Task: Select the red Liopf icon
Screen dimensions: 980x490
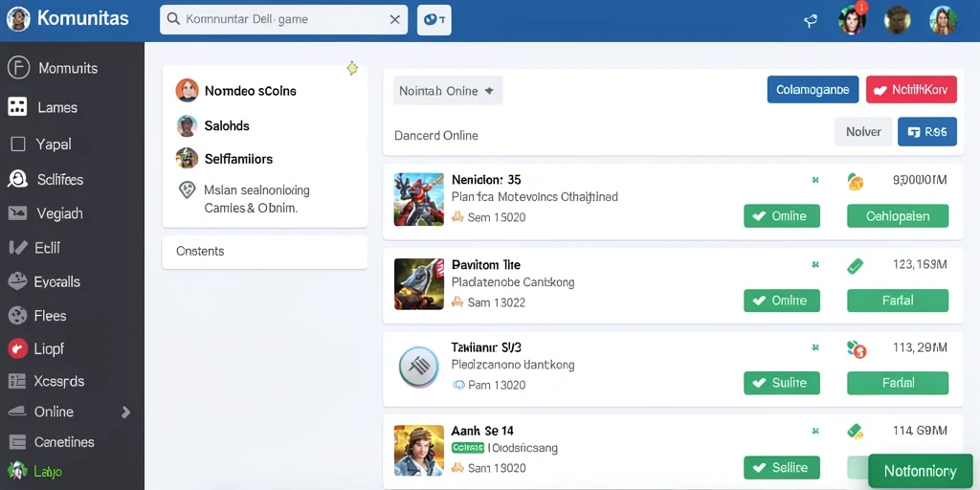Action: coord(17,348)
